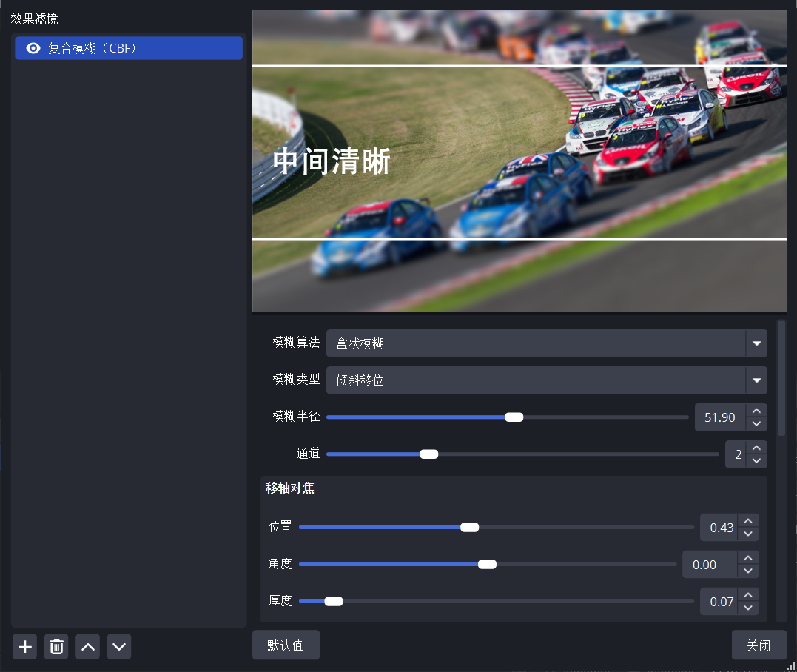Screen dimensions: 797x672
Task: Move the selected filter down
Action: pyautogui.click(x=119, y=647)
